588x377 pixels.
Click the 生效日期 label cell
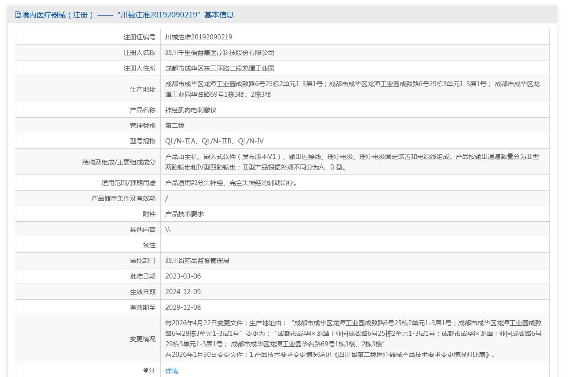coord(88,292)
